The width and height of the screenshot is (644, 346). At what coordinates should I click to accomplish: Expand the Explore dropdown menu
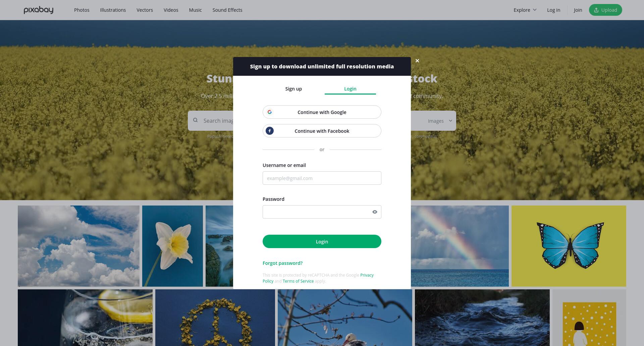[x=525, y=10]
